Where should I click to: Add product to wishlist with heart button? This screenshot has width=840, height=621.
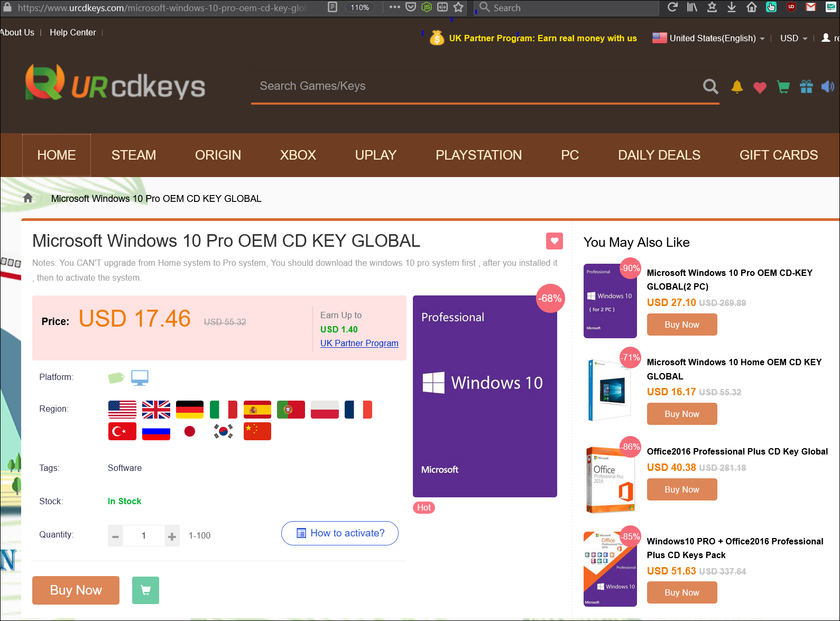click(x=554, y=241)
